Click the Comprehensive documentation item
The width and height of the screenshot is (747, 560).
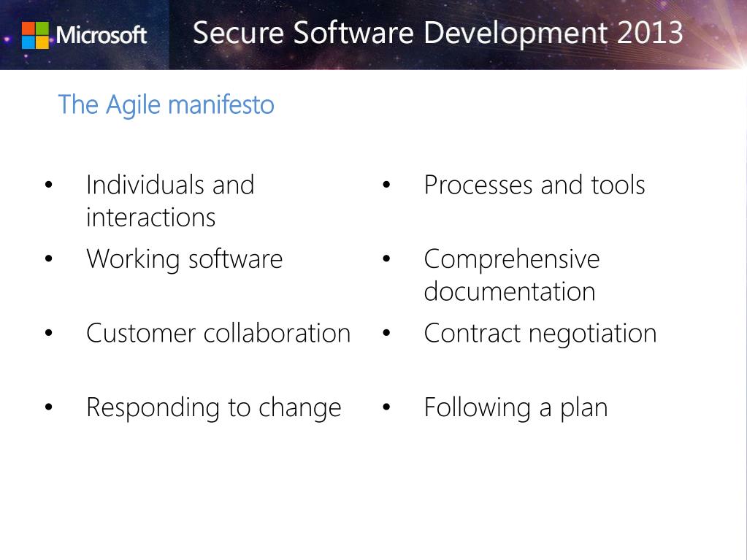[512, 275]
